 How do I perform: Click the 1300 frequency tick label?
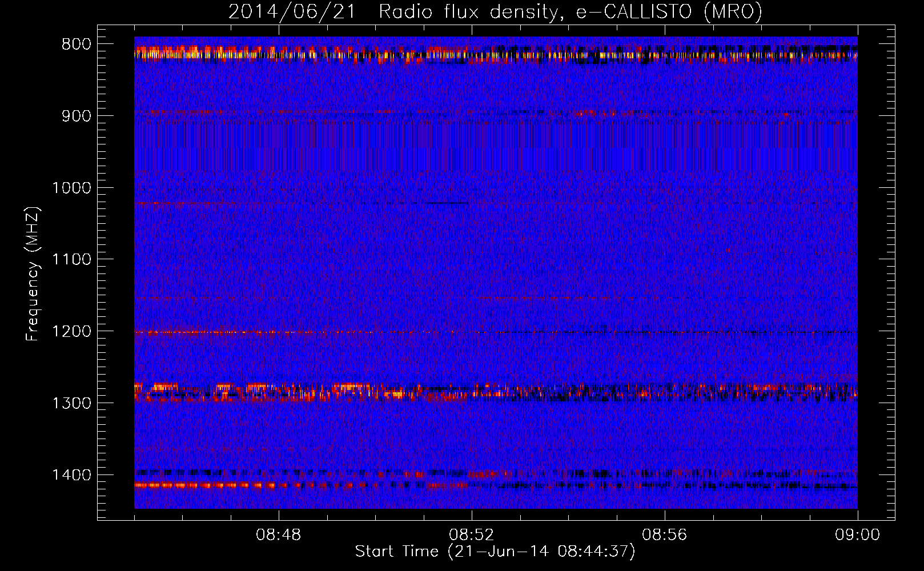(71, 403)
